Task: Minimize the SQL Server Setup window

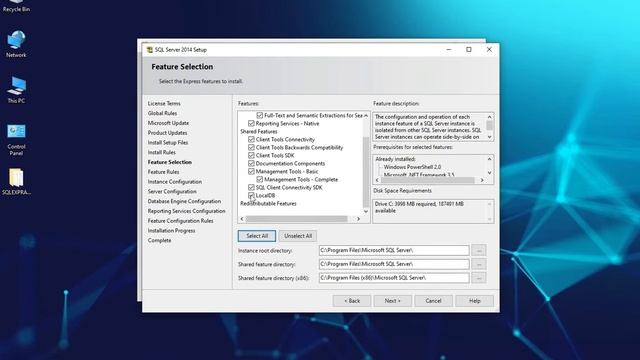Action: point(449,49)
